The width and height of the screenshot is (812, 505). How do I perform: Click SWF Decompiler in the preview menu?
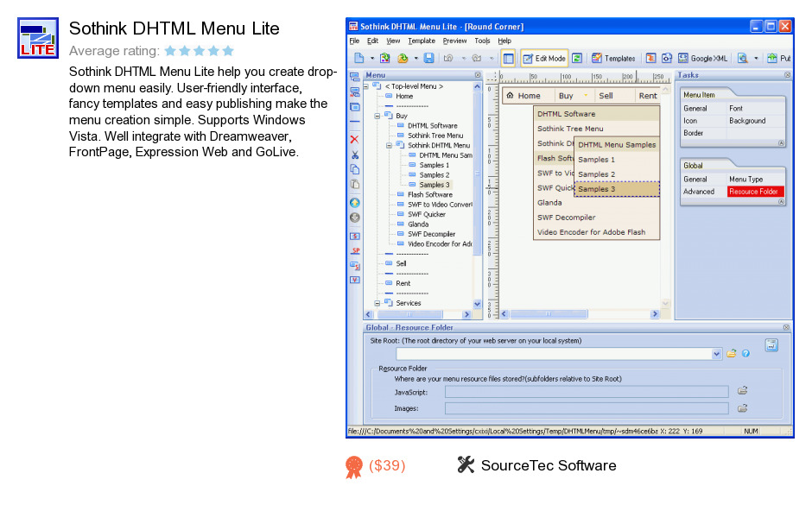566,218
